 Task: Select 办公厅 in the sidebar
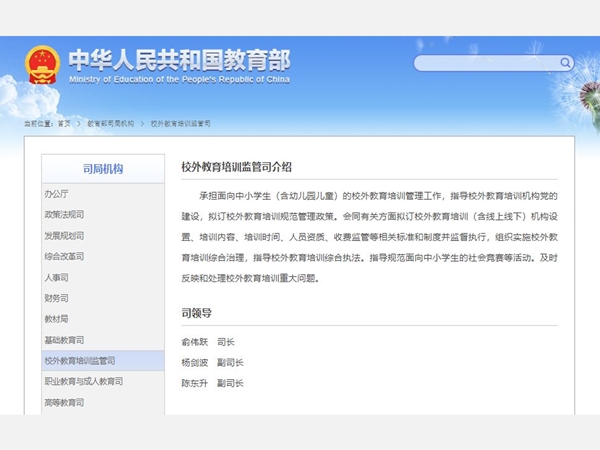(103, 194)
